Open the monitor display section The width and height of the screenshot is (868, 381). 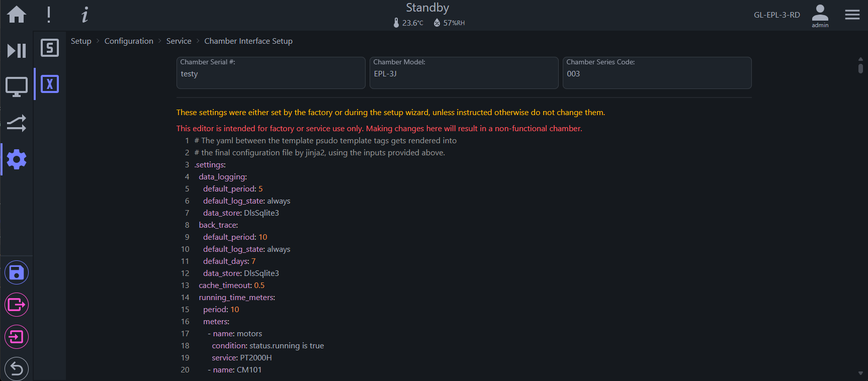[17, 87]
